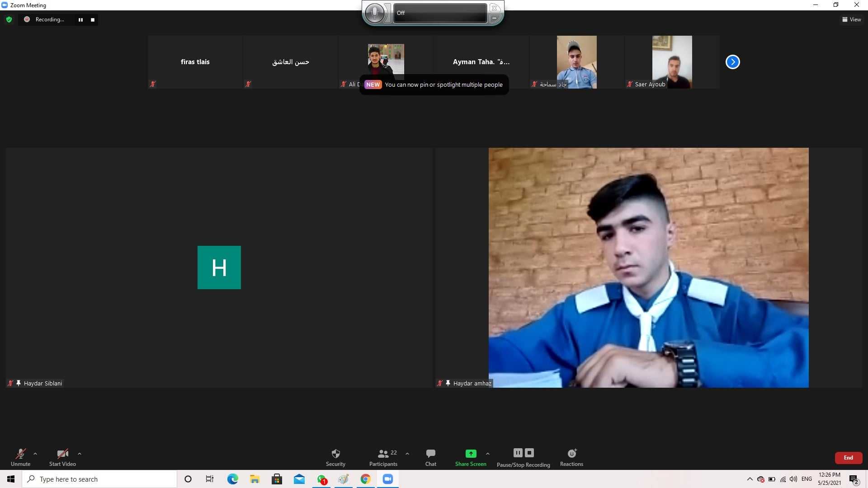Expand audio options arrow beside Unmute
The width and height of the screenshot is (868, 488).
coord(35,454)
